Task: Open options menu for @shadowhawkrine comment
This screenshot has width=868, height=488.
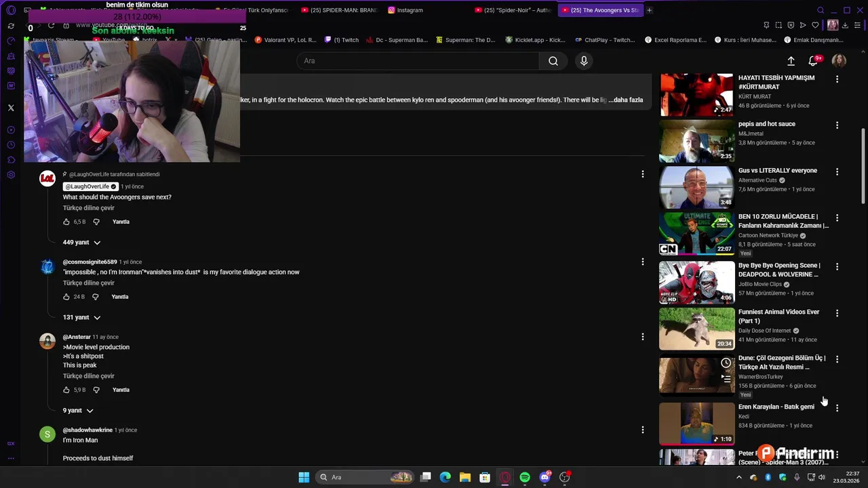Action: [x=643, y=430]
